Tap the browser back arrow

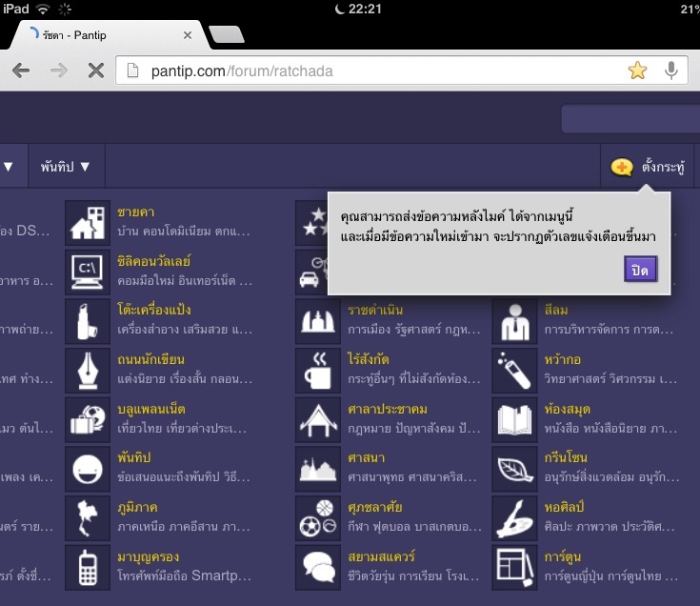21,71
